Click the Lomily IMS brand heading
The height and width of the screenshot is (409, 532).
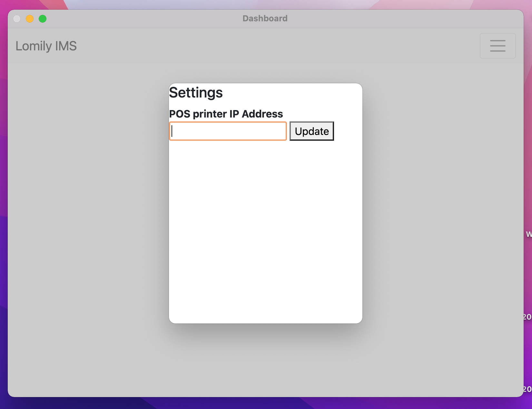(x=45, y=46)
